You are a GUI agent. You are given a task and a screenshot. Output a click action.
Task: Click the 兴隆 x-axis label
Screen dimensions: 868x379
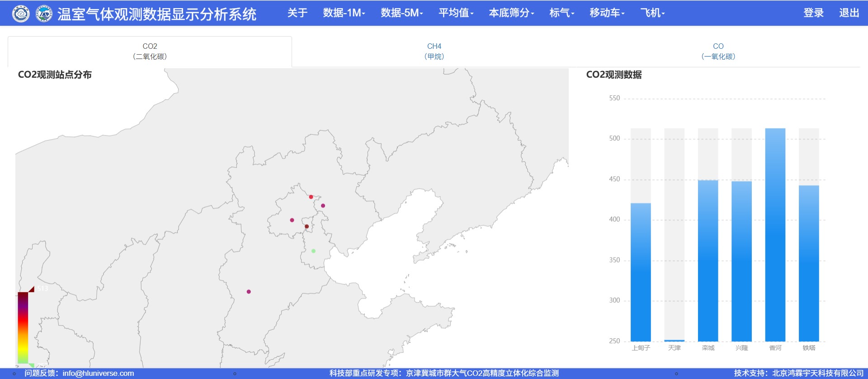pos(741,348)
